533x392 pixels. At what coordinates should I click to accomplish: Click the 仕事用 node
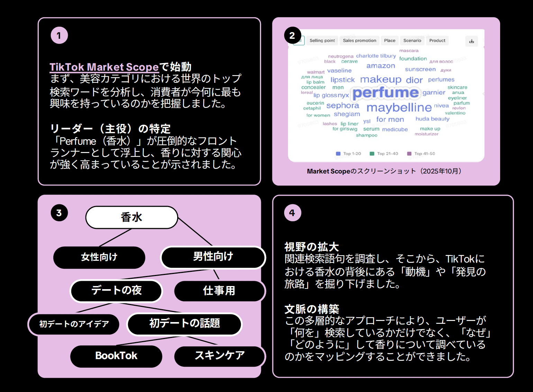click(219, 291)
